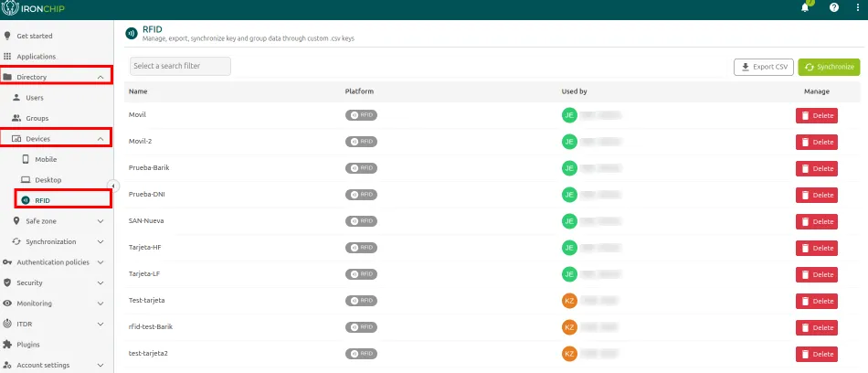Click the Prueba-DNI name cell
The image size is (868, 373).
pos(147,194)
